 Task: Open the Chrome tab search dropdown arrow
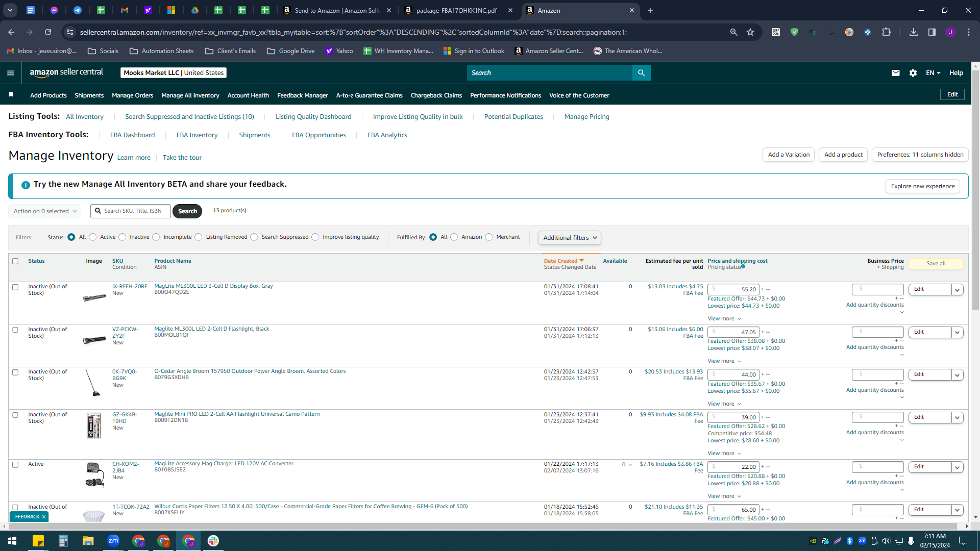10,10
